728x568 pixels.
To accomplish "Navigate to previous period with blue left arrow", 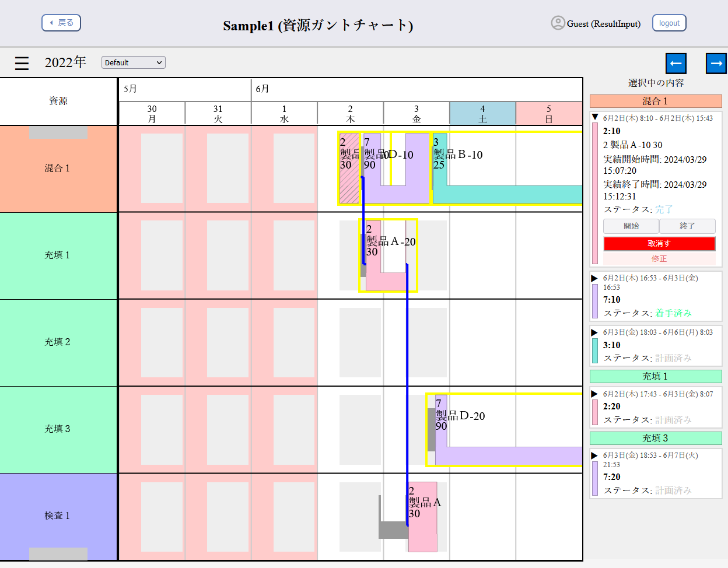I will click(675, 63).
